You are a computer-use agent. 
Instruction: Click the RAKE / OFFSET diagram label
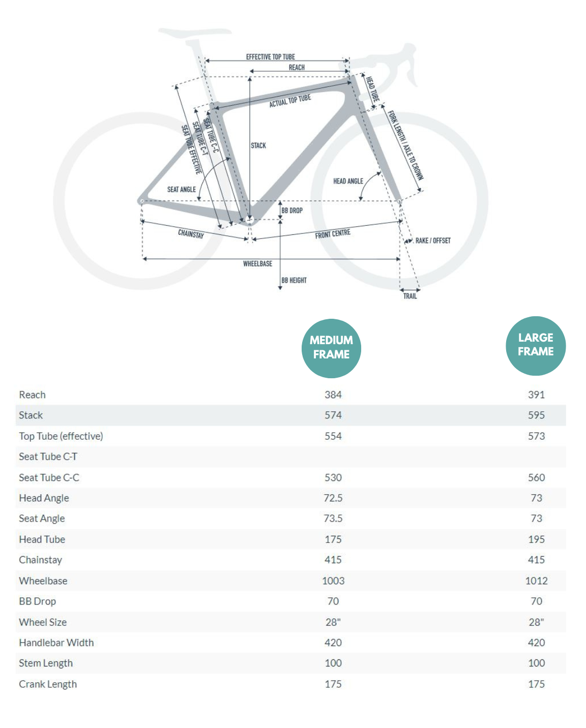(433, 240)
